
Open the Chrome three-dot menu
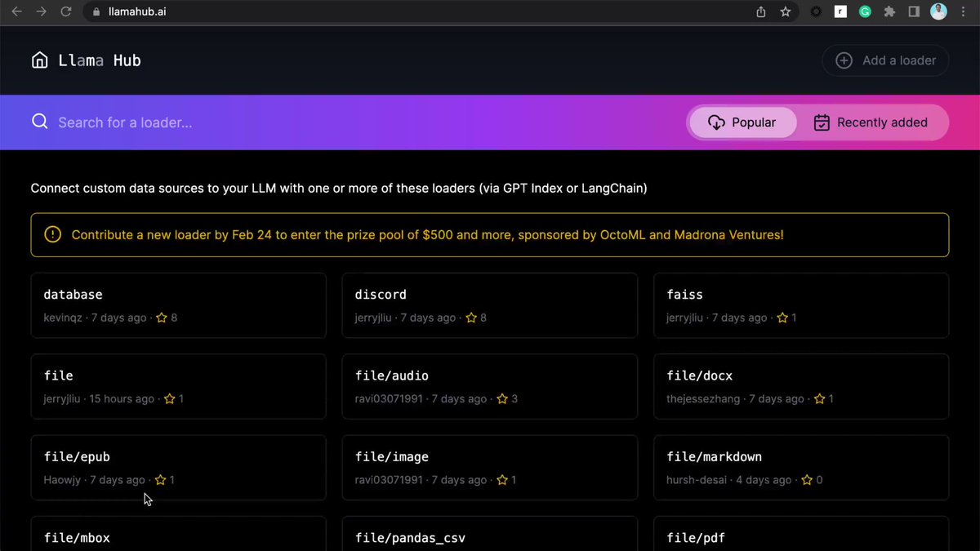click(x=964, y=12)
